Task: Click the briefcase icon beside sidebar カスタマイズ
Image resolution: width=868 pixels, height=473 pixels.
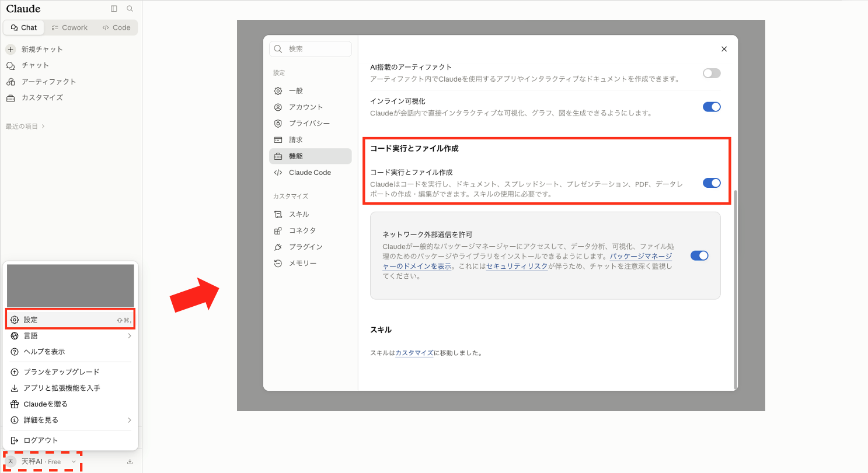Action: pos(11,97)
